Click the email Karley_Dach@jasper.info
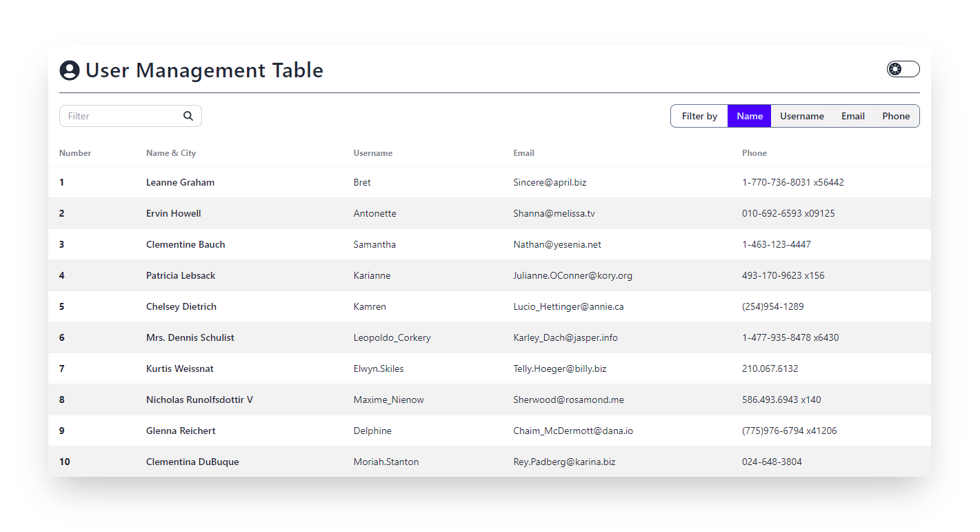 pyautogui.click(x=566, y=337)
